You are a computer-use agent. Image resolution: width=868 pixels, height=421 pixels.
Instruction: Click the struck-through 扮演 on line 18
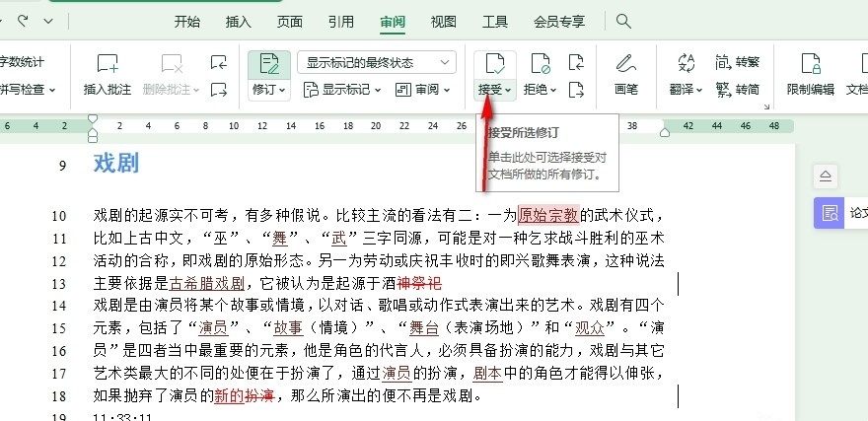pos(259,396)
